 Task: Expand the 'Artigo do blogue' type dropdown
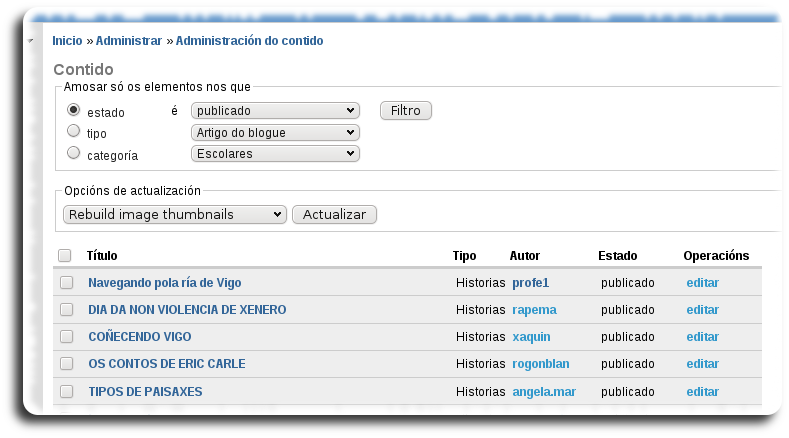(x=274, y=132)
